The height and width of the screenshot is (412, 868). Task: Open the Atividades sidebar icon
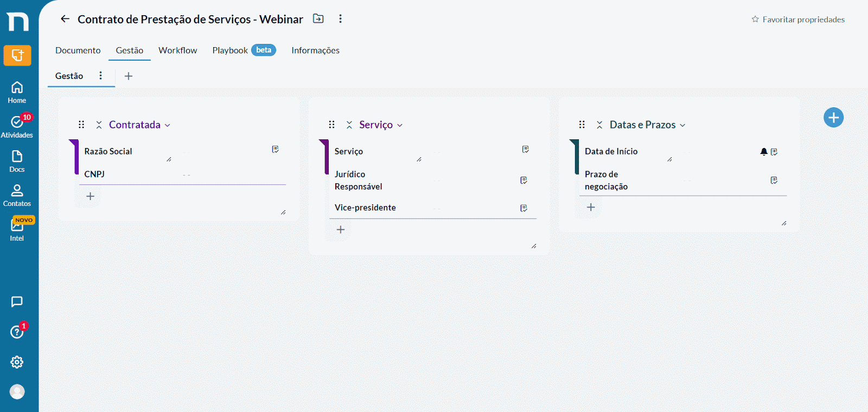(x=17, y=126)
